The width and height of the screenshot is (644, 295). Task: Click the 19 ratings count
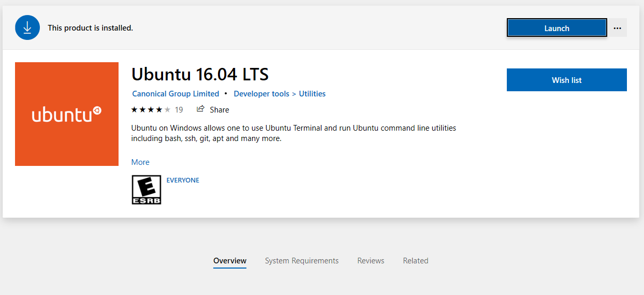(x=179, y=109)
